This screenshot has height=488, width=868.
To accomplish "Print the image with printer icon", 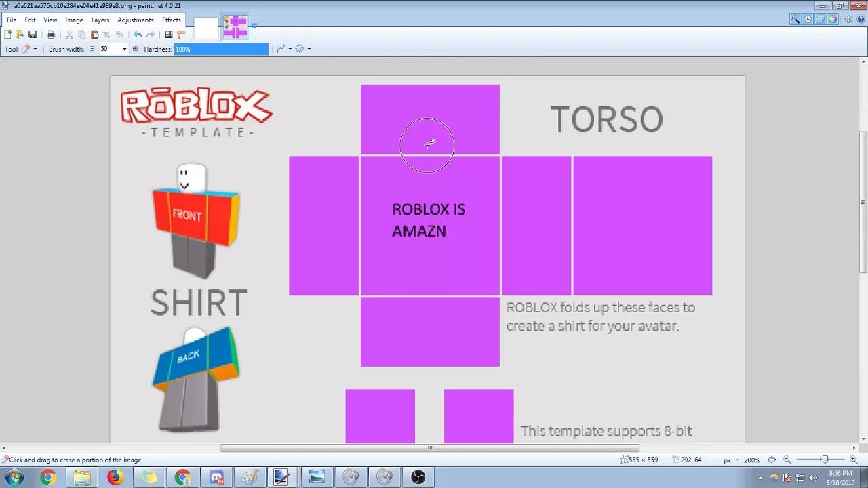I will [51, 35].
